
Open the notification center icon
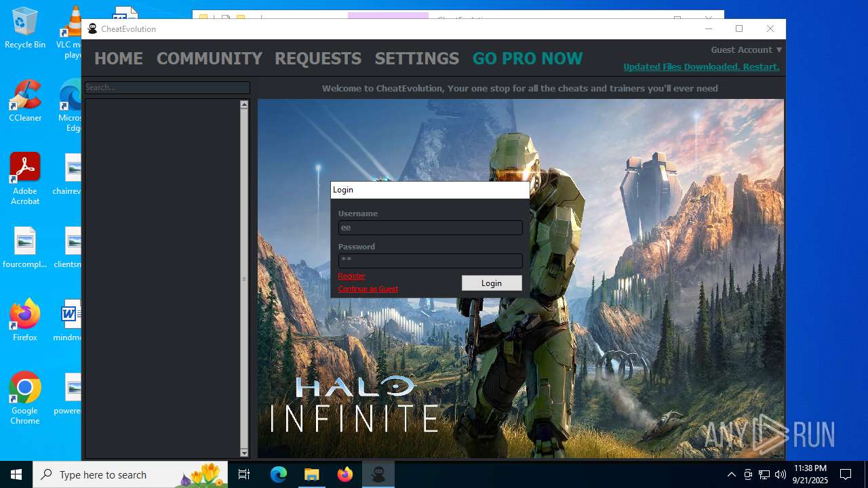(846, 474)
